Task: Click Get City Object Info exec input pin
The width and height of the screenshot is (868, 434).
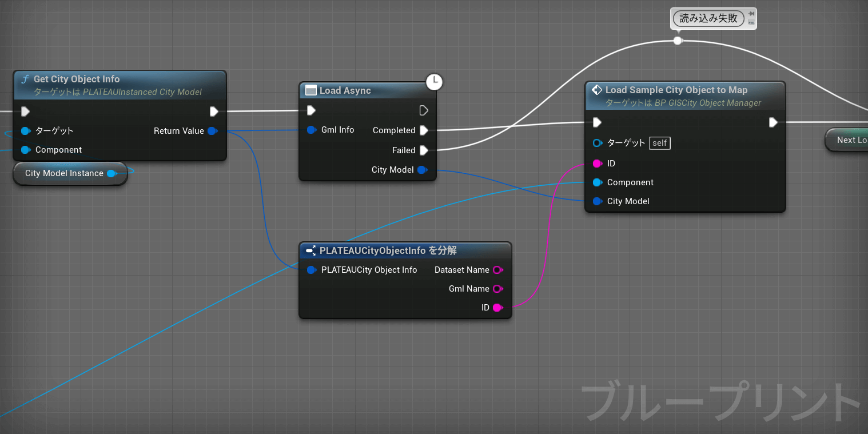Action: point(25,112)
